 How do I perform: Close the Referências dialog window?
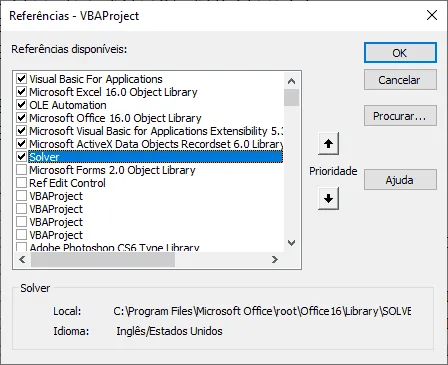click(x=432, y=15)
